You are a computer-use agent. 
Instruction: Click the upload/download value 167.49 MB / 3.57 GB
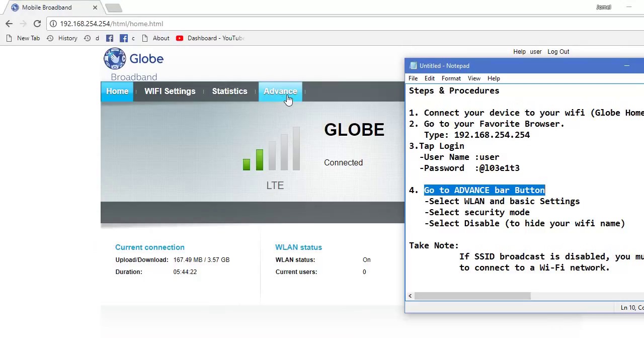click(201, 260)
